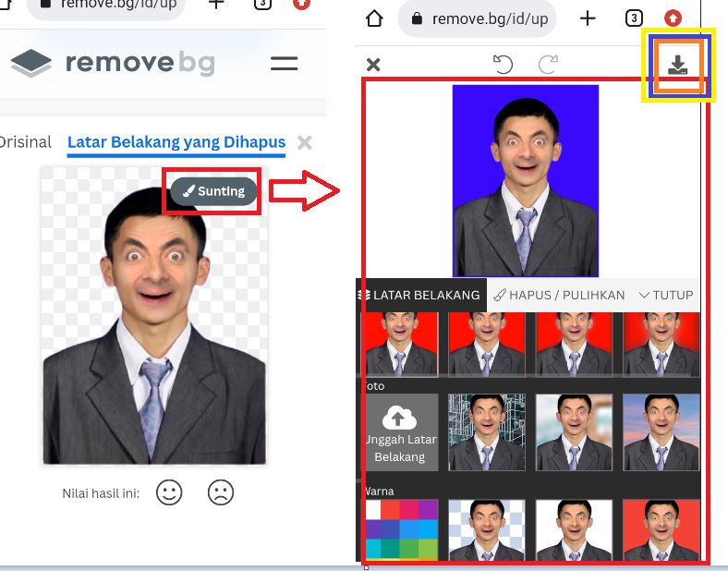Select the red-orange background in Warna row
Viewport: 728px width, 571px height.
pos(661,529)
